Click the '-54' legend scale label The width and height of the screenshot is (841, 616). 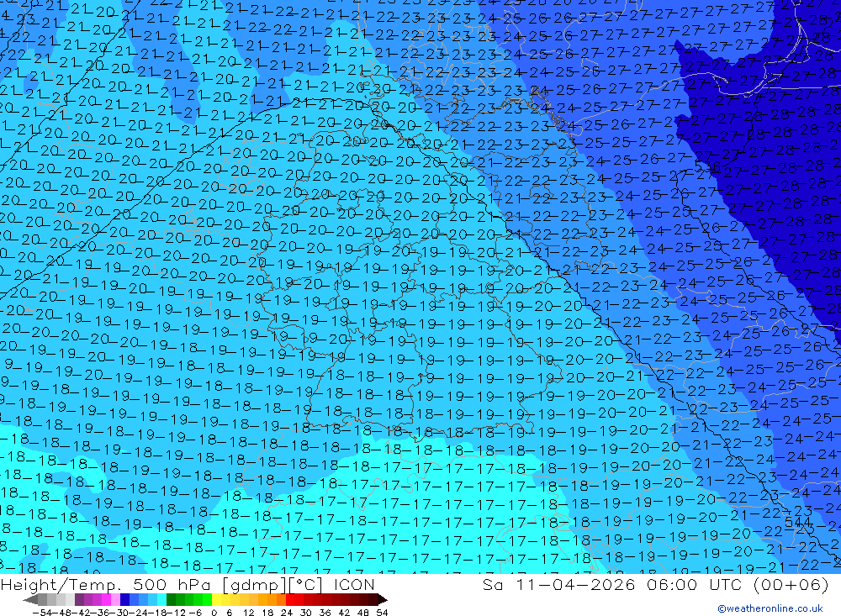[43, 613]
